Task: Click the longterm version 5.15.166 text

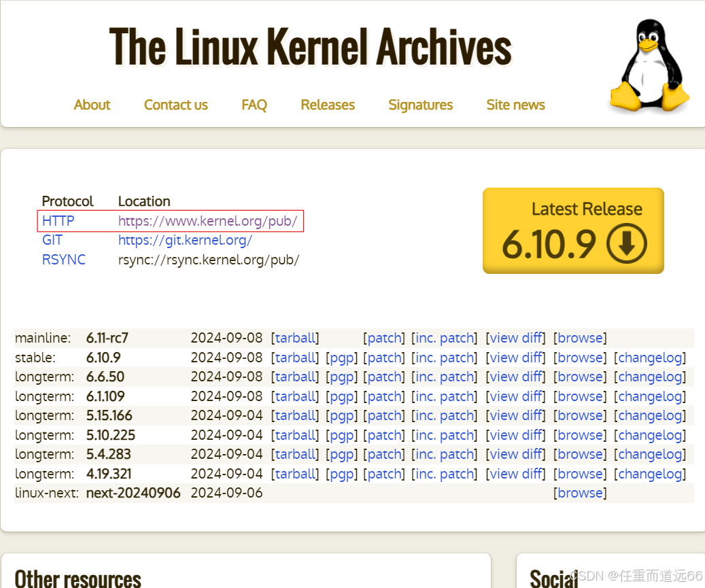Action: click(109, 415)
